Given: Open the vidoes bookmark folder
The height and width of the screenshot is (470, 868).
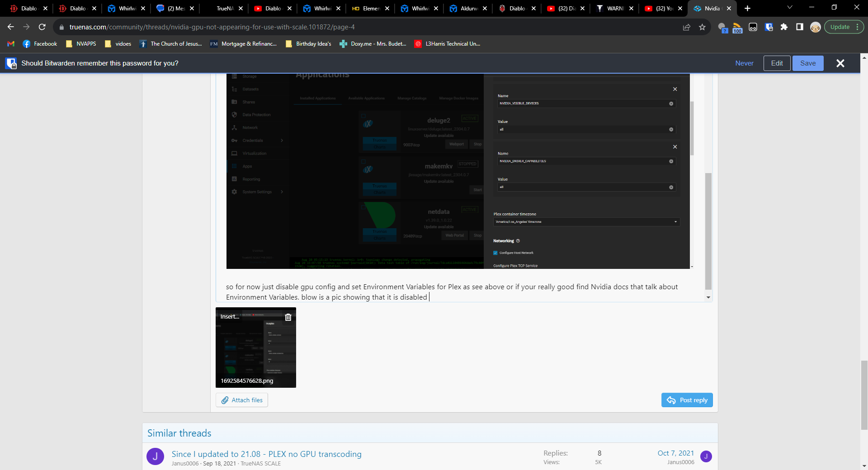Looking at the screenshot, I should tap(118, 44).
